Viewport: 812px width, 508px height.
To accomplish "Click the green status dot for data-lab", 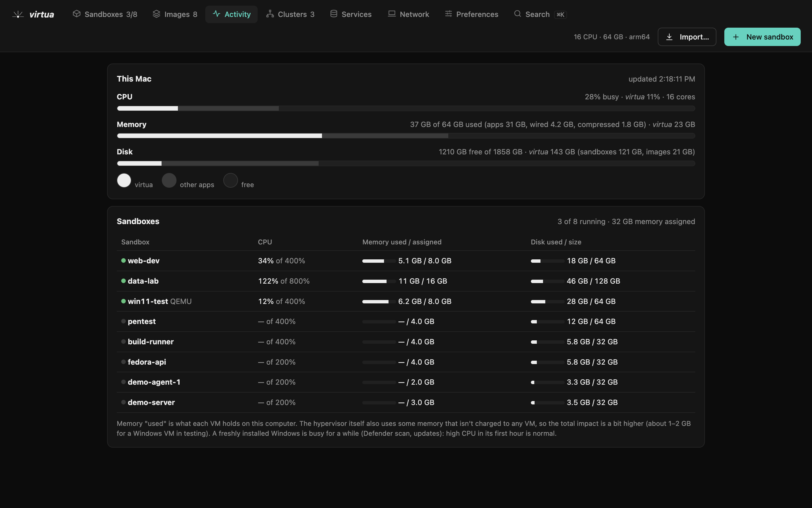I will tap(123, 281).
